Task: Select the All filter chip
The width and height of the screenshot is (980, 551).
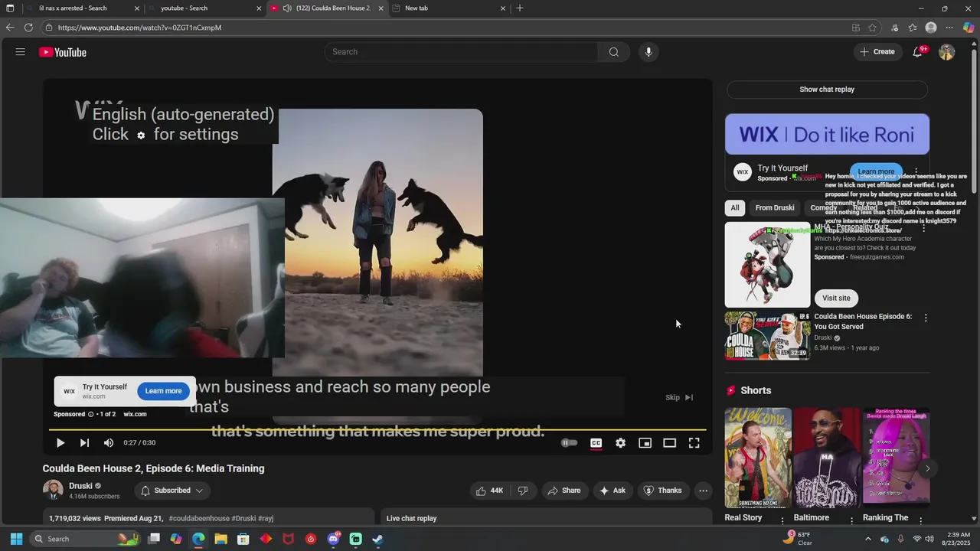Action: (x=735, y=207)
